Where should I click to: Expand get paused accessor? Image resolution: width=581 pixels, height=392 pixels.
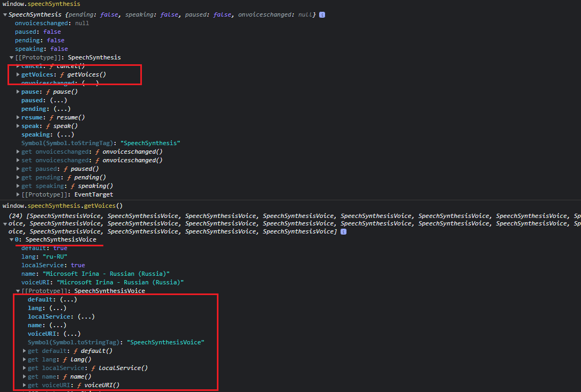(18, 169)
